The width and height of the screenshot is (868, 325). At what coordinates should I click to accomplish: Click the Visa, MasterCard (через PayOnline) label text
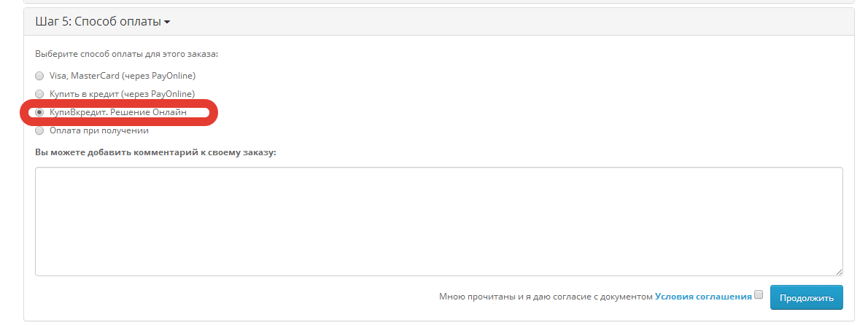pyautogui.click(x=123, y=76)
